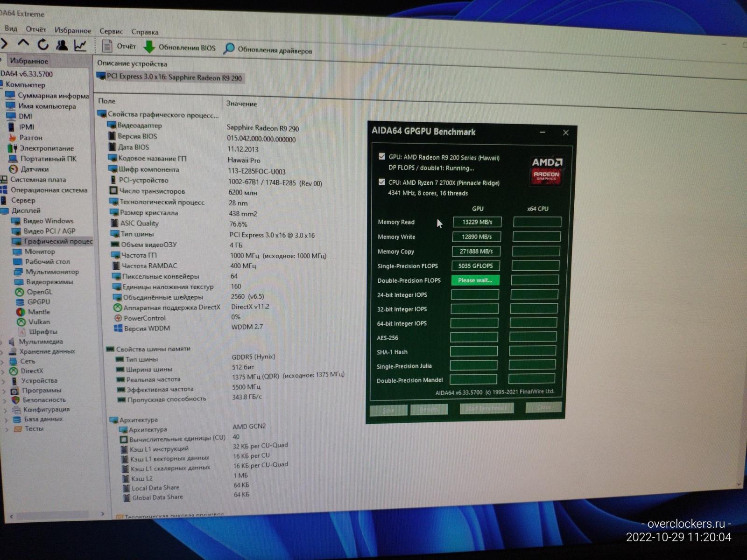Image resolution: width=747 pixels, height=560 pixels.
Task: Click the ASIC Quality 76.6% value
Action: point(238,224)
